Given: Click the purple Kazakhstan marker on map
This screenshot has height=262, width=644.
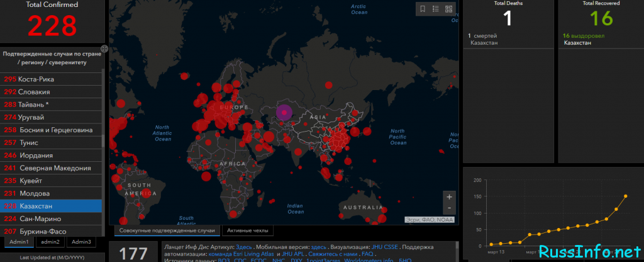Looking at the screenshot, I should click(x=284, y=112).
